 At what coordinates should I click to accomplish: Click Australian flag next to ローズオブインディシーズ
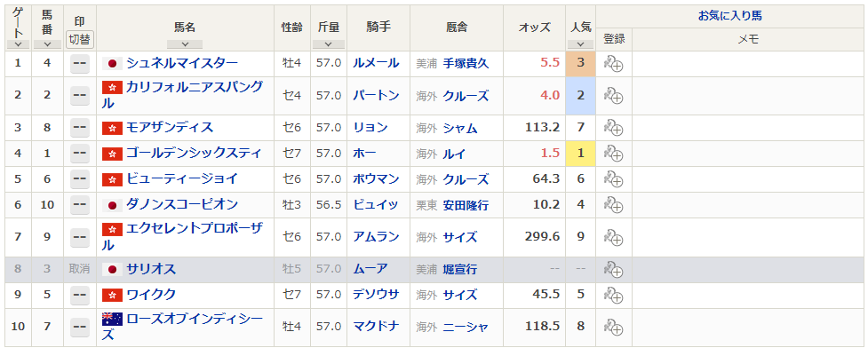(x=112, y=320)
